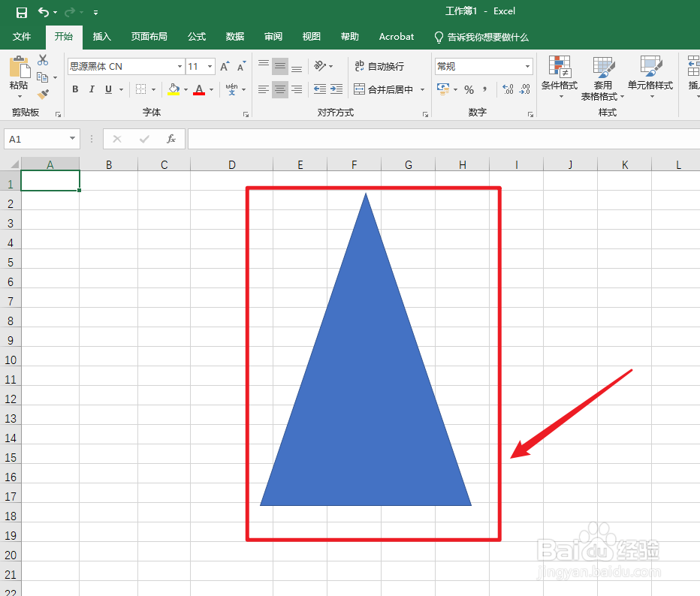
Task: Click 合并后居中 merge and center button
Action: click(x=384, y=89)
